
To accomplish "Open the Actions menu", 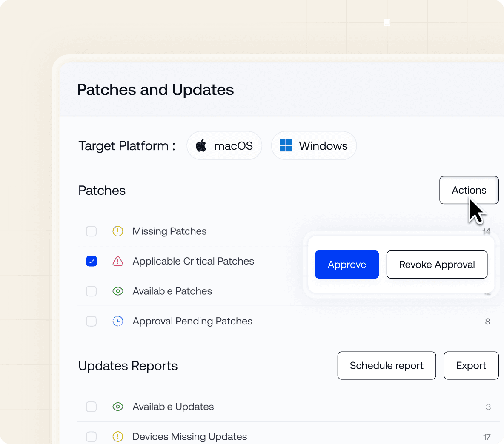I will (469, 190).
